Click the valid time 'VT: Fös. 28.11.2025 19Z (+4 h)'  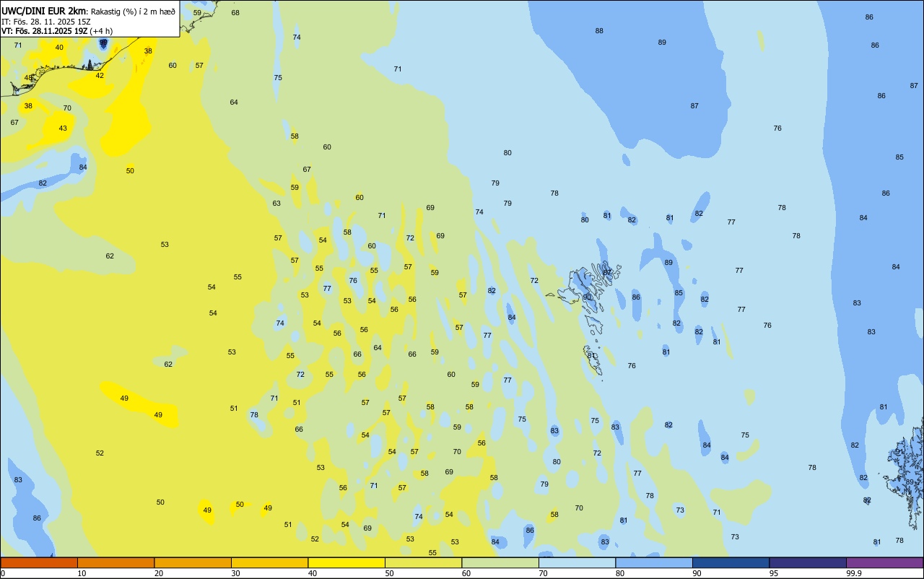pos(57,31)
